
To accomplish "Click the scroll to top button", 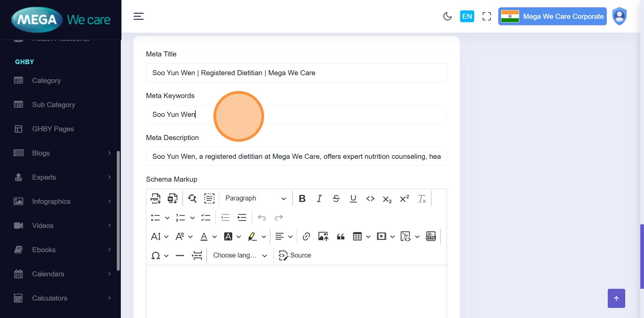I will pyautogui.click(x=616, y=298).
